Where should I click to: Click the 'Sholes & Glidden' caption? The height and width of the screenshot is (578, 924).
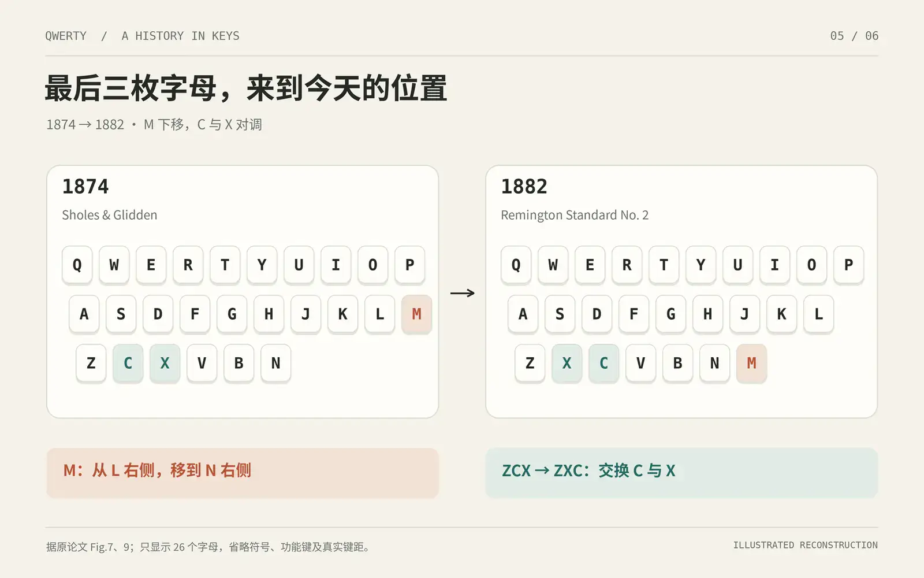110,215
